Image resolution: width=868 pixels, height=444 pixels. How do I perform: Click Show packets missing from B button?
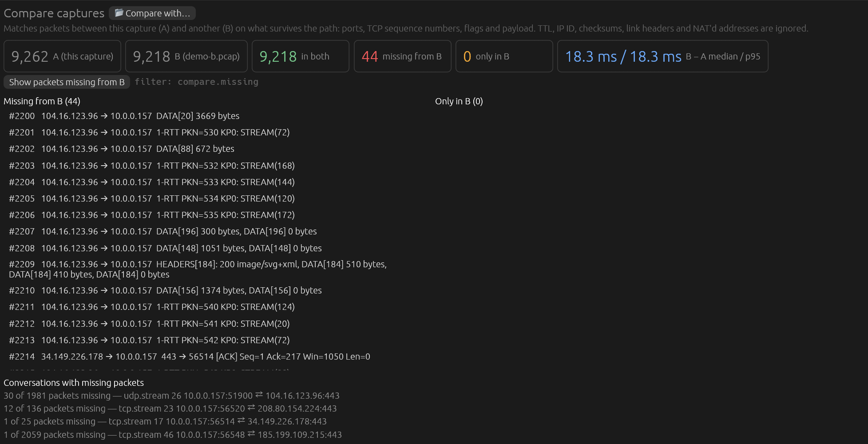tap(67, 82)
